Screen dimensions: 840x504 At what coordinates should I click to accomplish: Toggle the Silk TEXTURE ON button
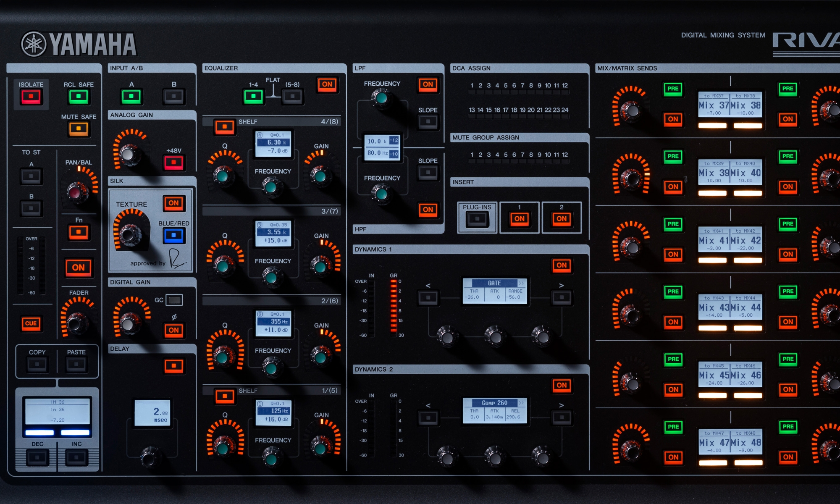(x=173, y=203)
